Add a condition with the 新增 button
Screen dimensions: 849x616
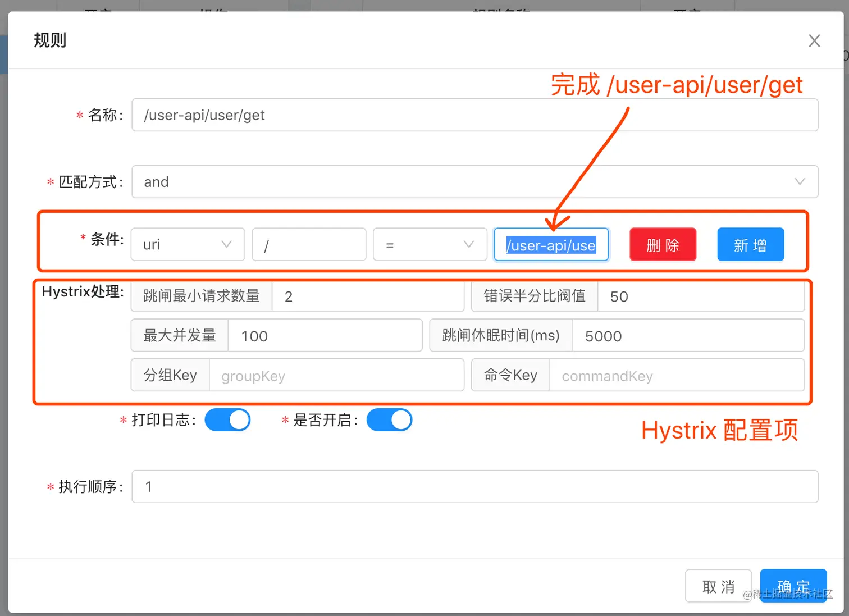pos(750,244)
